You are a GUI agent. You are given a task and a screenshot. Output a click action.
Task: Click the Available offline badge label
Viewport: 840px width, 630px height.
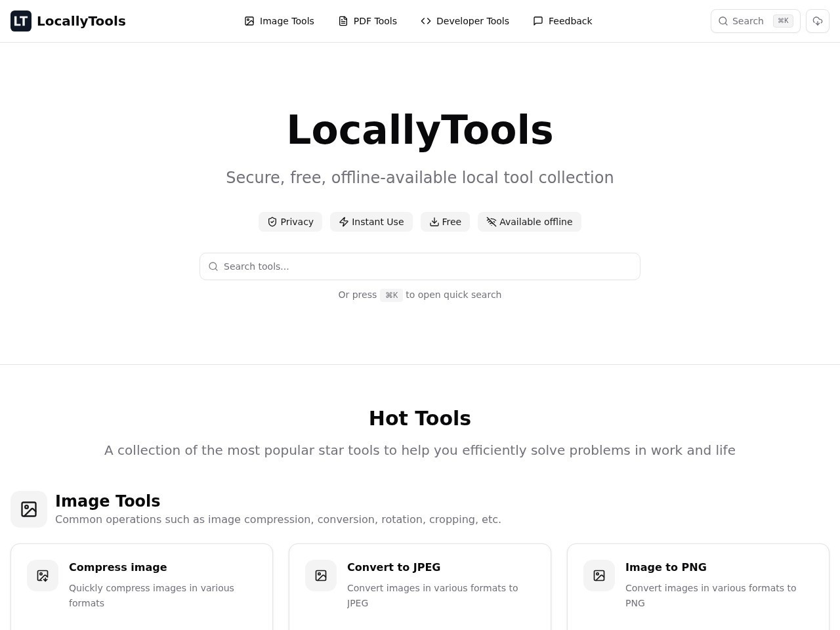point(535,222)
